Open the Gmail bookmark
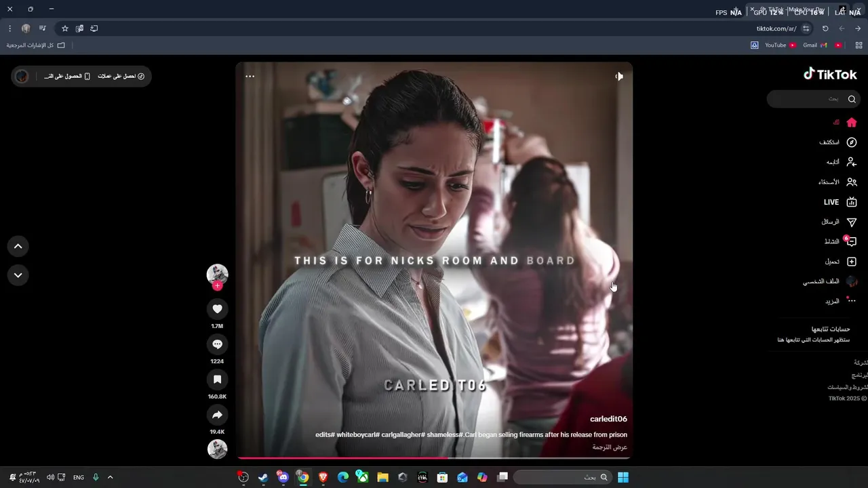 (x=814, y=45)
